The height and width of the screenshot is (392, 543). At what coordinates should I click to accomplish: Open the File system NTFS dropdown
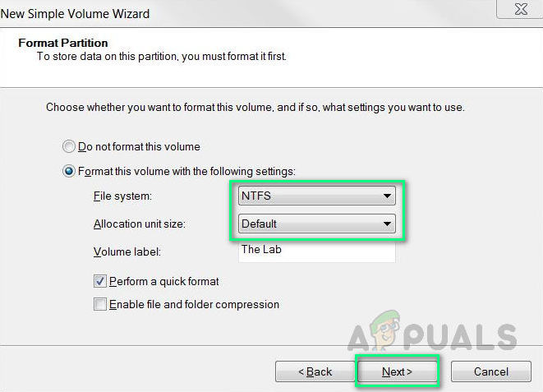pos(316,196)
